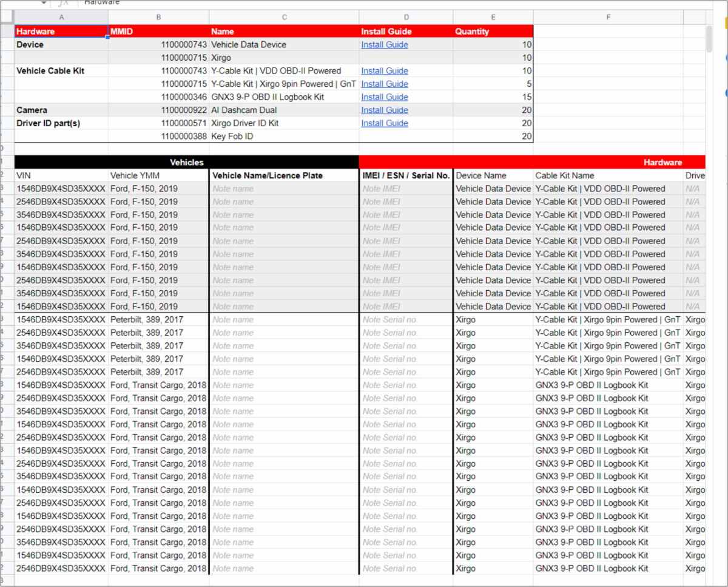The width and height of the screenshot is (728, 587).
Task: Open Install Guide for GNX3 9-P Logbook Kit
Action: pos(385,97)
